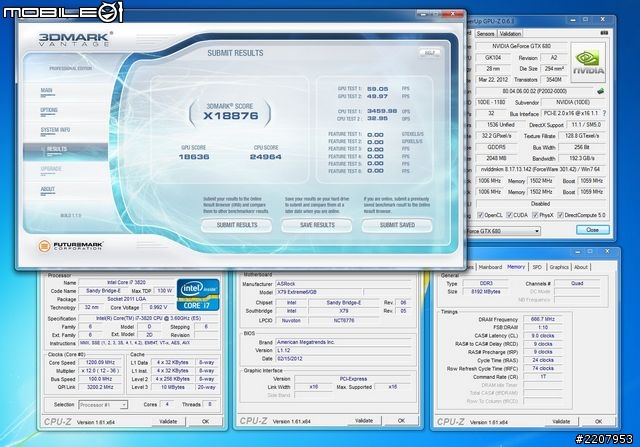The image size is (640, 447).
Task: Click Validate in the CPU-Z processor window
Action: [x=168, y=421]
